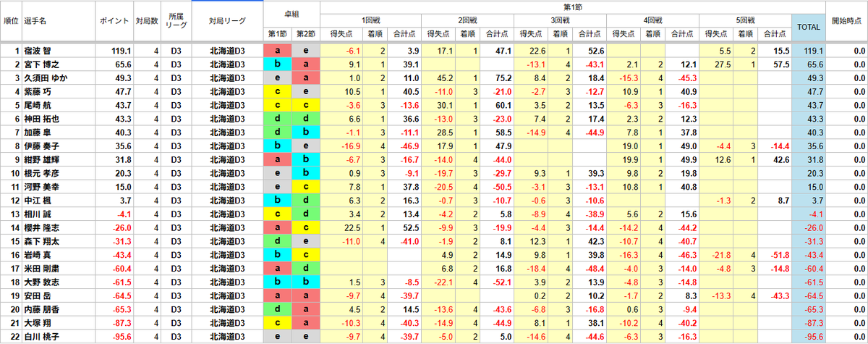Click the 得失点 header under 1回戦

(341, 34)
